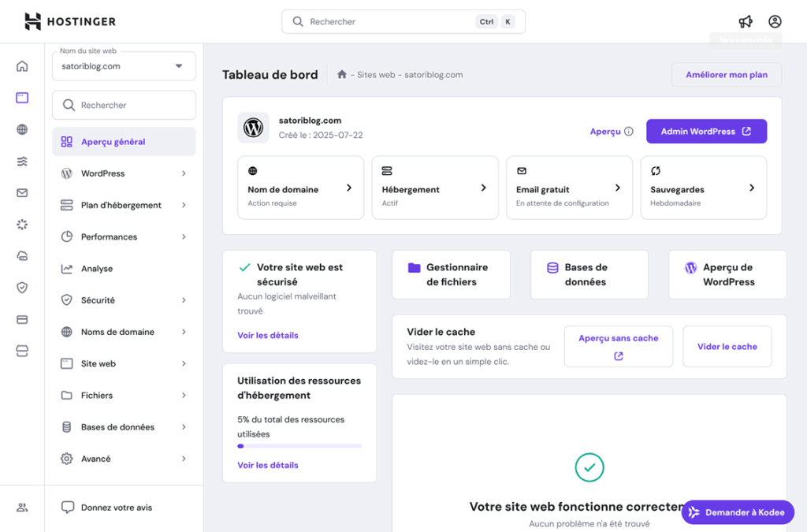Open the cloud VPS icon in left rail
Image resolution: width=807 pixels, height=532 pixels.
coord(22,256)
